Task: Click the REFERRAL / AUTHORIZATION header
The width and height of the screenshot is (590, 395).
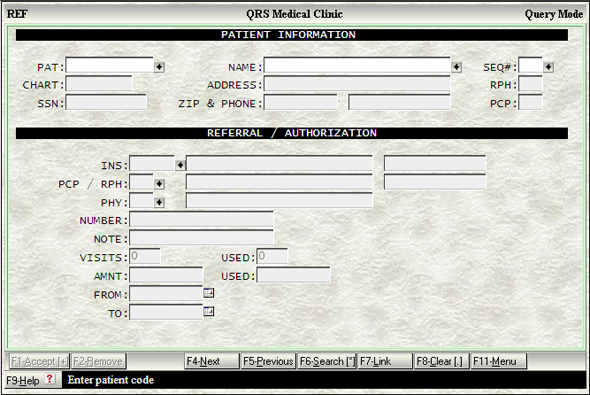Action: click(292, 133)
